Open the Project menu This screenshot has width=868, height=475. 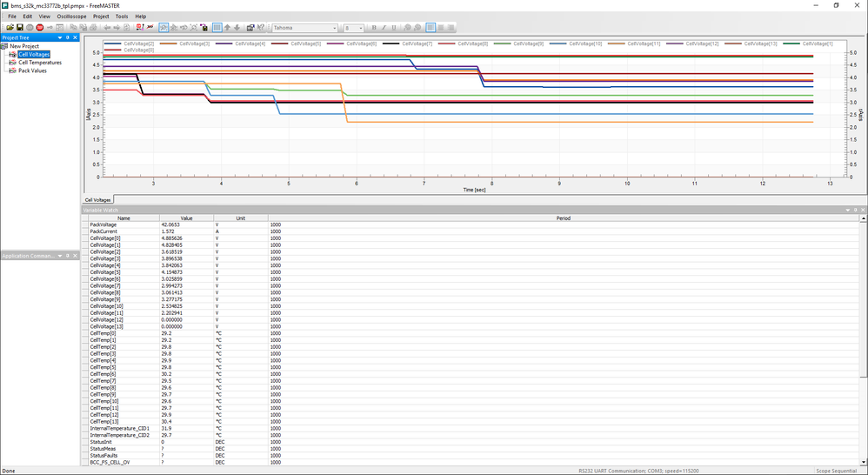pos(101,17)
